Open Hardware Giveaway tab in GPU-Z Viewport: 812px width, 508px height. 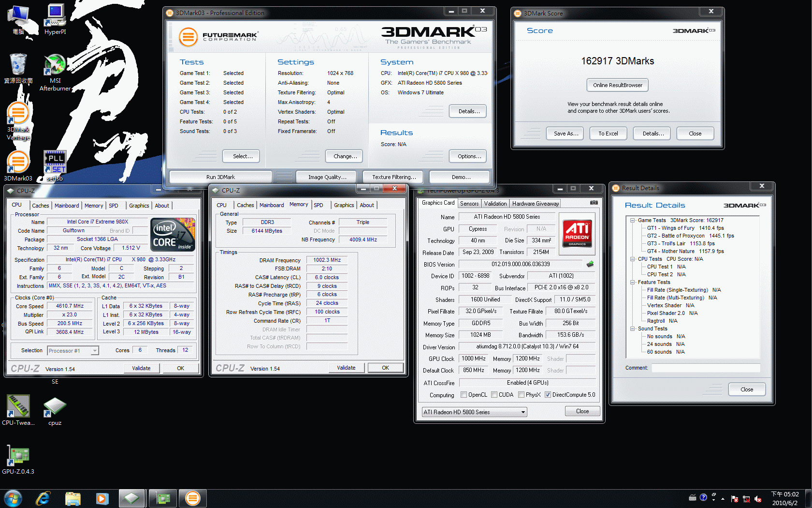[x=536, y=204]
